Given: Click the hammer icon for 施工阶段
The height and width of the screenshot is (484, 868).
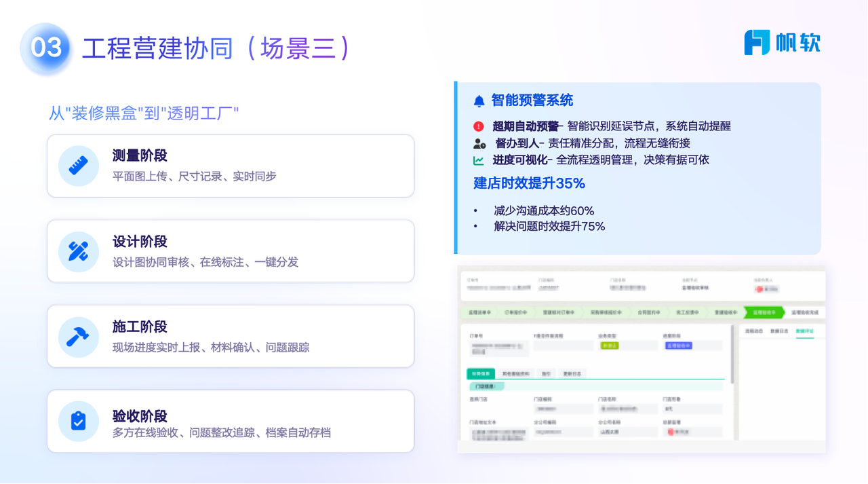Looking at the screenshot, I should coord(79,337).
